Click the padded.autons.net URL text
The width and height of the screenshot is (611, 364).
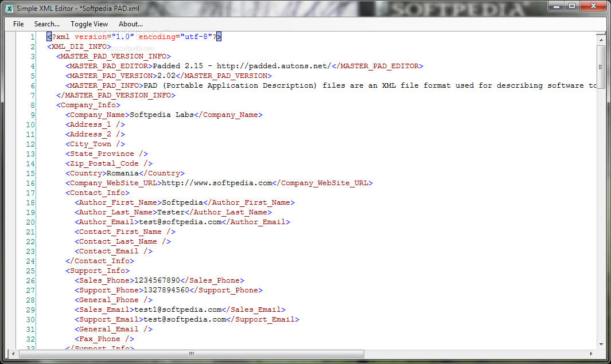coord(274,66)
